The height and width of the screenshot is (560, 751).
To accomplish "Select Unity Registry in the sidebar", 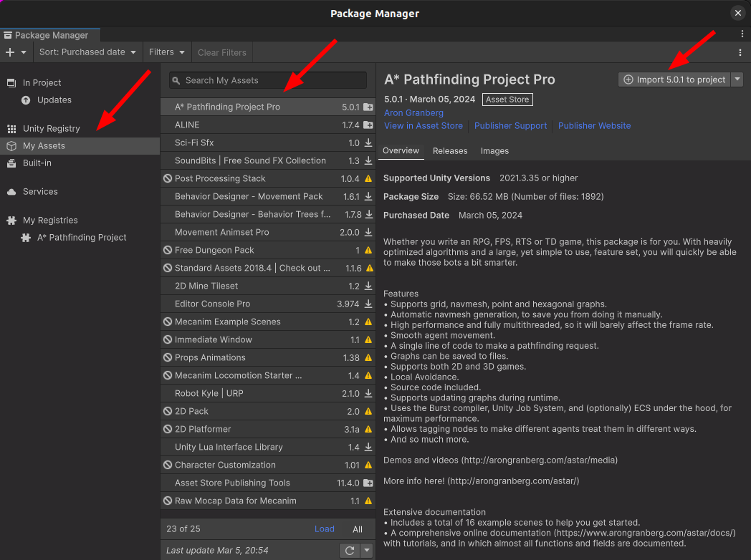I will pos(52,128).
